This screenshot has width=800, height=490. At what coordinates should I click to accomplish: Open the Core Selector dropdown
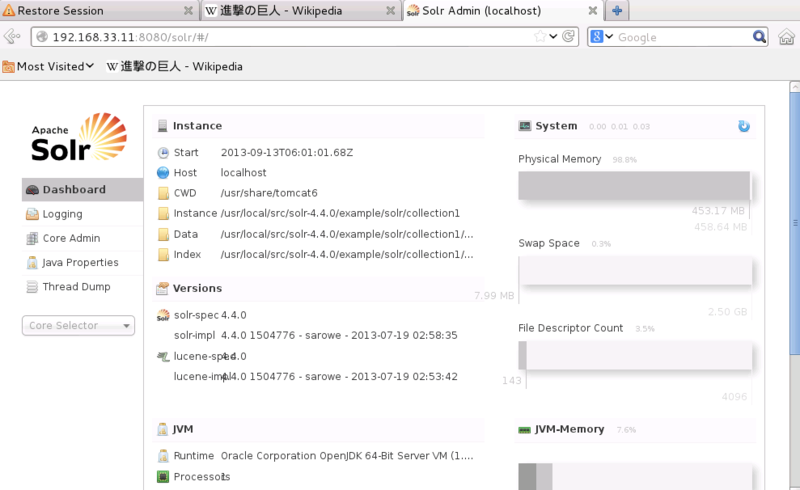(x=78, y=326)
